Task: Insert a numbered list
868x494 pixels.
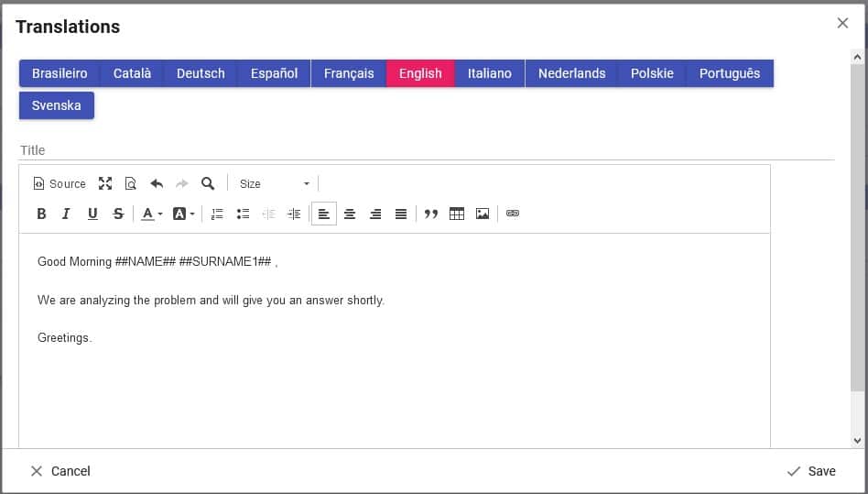Action: (217, 214)
